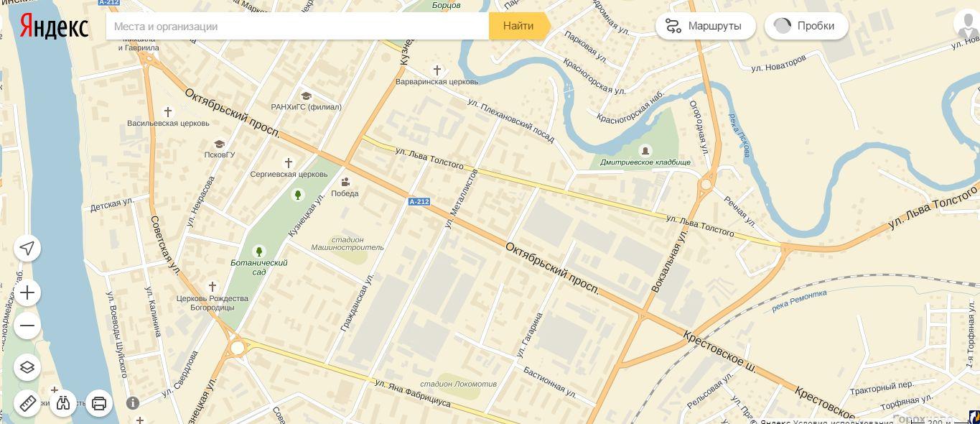
Task: Toggle the Пробки traffic layer
Action: (x=806, y=26)
